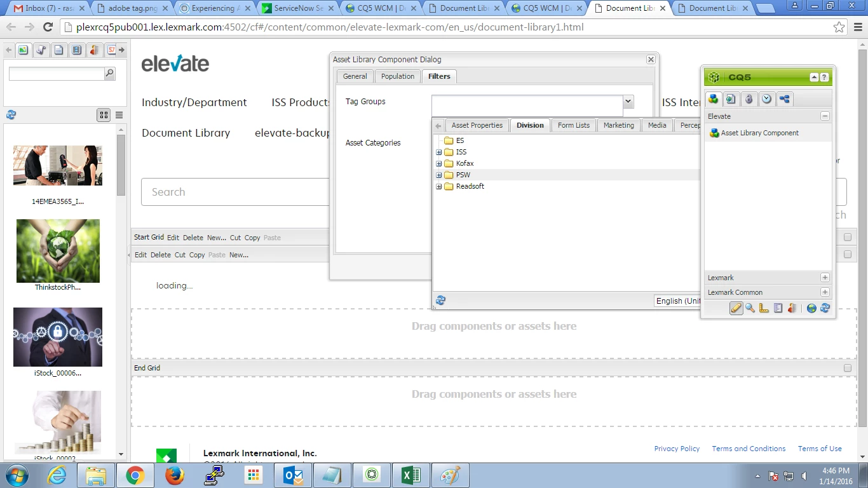Select Preview mode magnifier in sidekick
This screenshot has height=488, width=868.
click(x=750, y=308)
